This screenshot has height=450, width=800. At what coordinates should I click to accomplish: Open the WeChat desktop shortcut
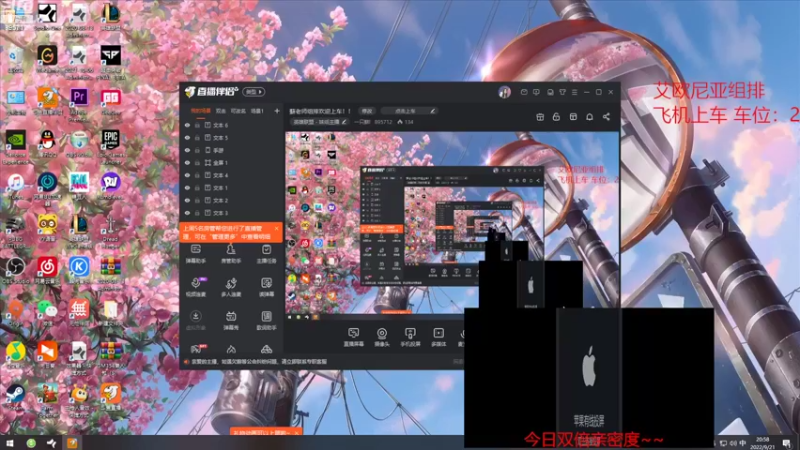tap(47, 311)
